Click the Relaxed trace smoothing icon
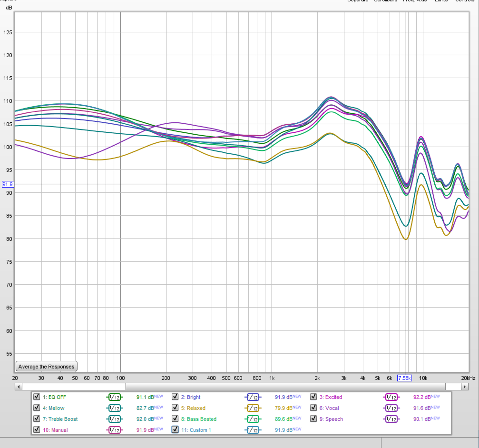Viewport: 479px width, 448px height. pyautogui.click(x=253, y=408)
